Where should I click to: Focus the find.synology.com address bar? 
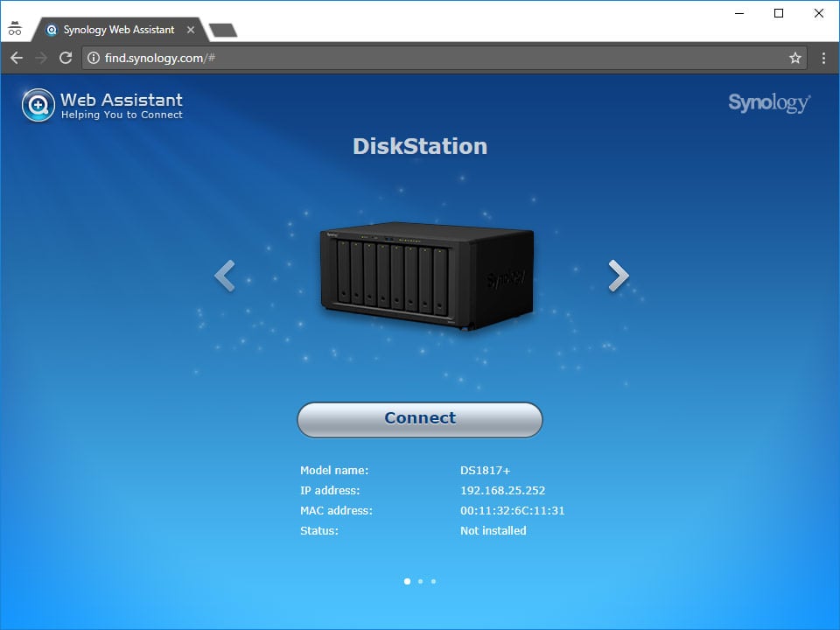pyautogui.click(x=444, y=58)
